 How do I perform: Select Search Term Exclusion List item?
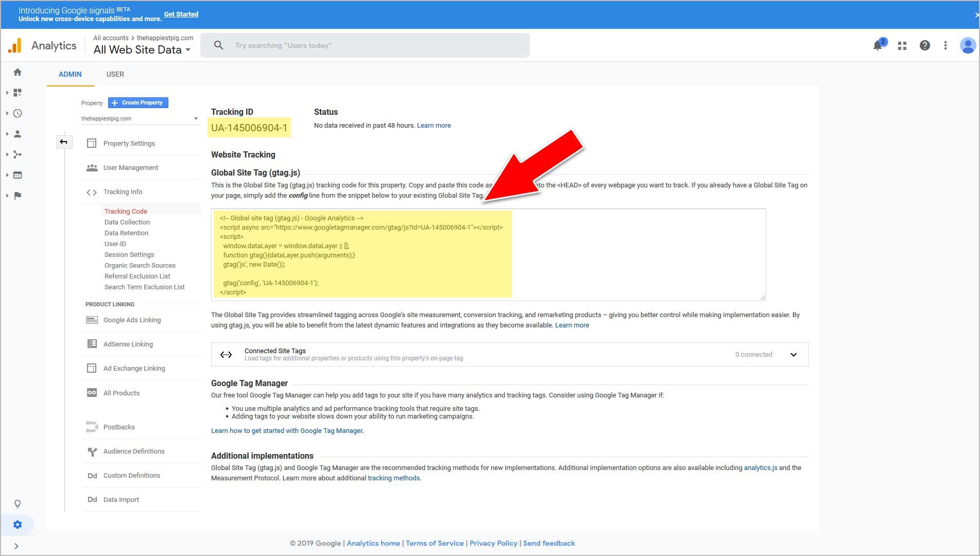click(x=145, y=287)
